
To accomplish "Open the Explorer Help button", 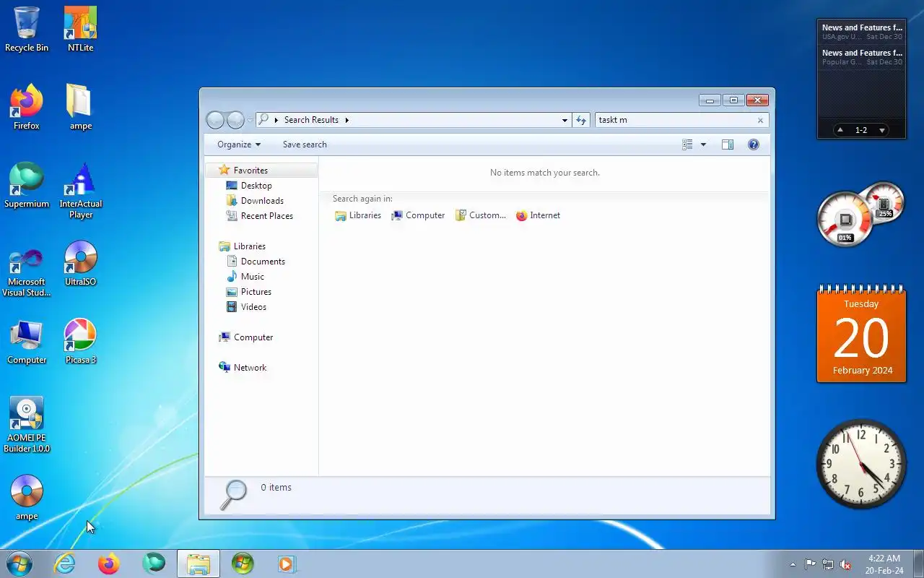I will 753,144.
